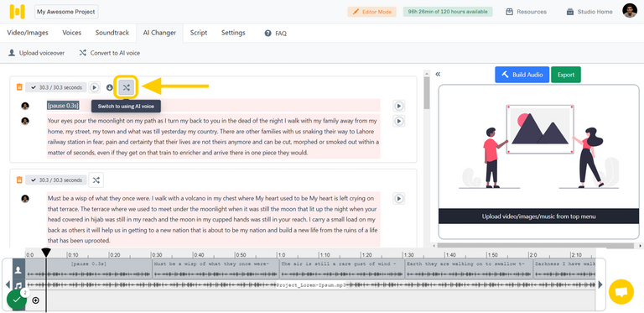
Task: Delete the first voice block with trash icon
Action: point(19,87)
